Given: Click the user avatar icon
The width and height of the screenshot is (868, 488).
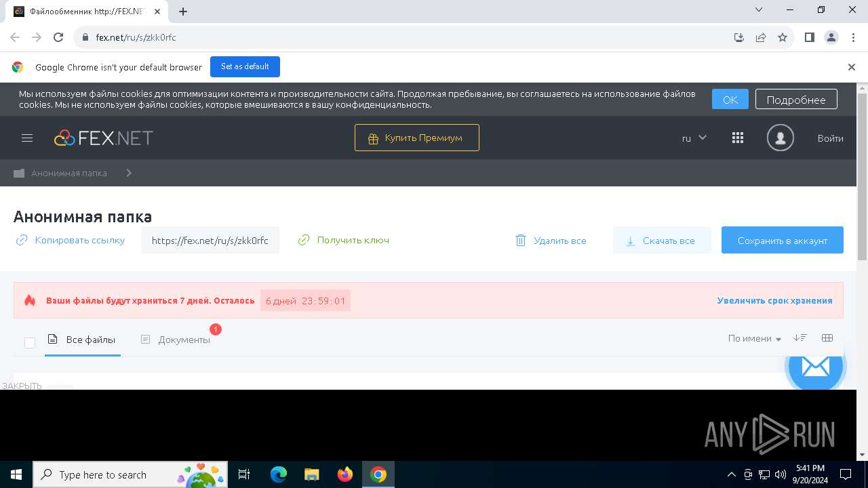Looking at the screenshot, I should pos(780,138).
